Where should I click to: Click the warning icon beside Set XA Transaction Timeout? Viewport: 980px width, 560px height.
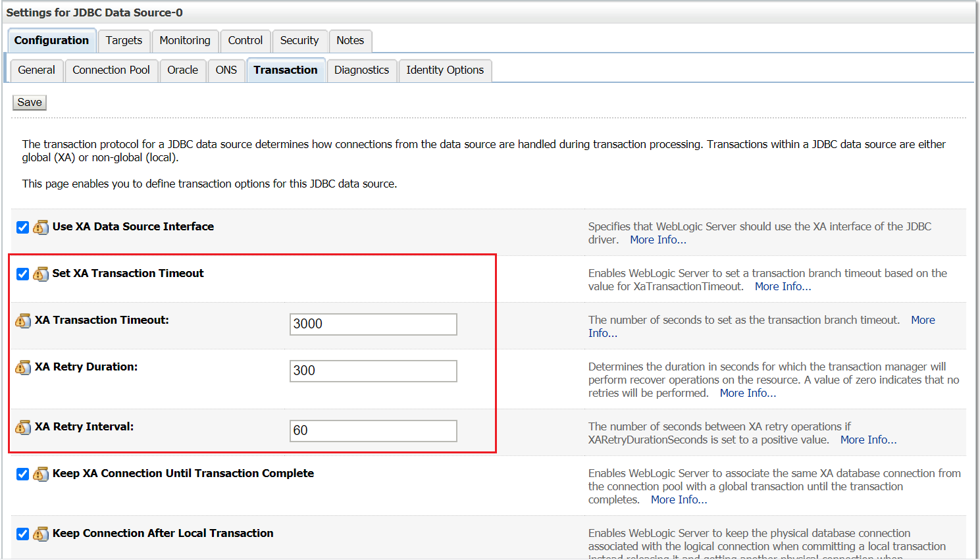(x=41, y=274)
